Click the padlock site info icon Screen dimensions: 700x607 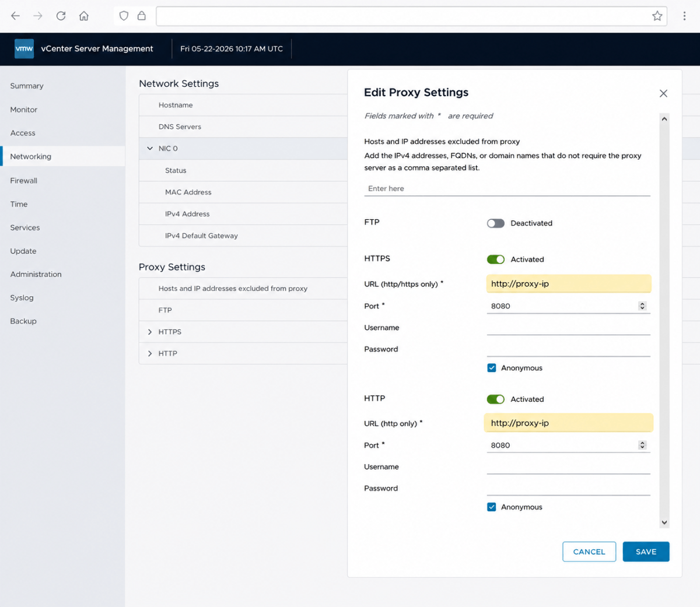(141, 16)
